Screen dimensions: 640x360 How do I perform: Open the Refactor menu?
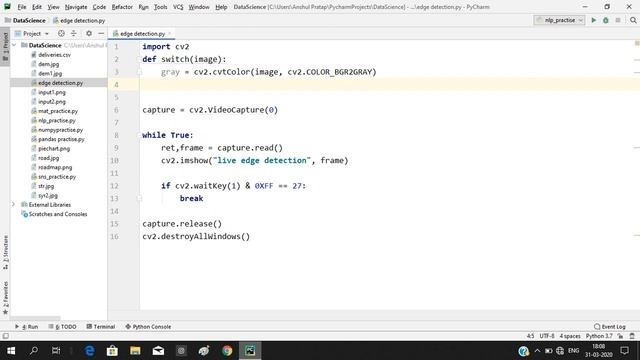point(122,7)
